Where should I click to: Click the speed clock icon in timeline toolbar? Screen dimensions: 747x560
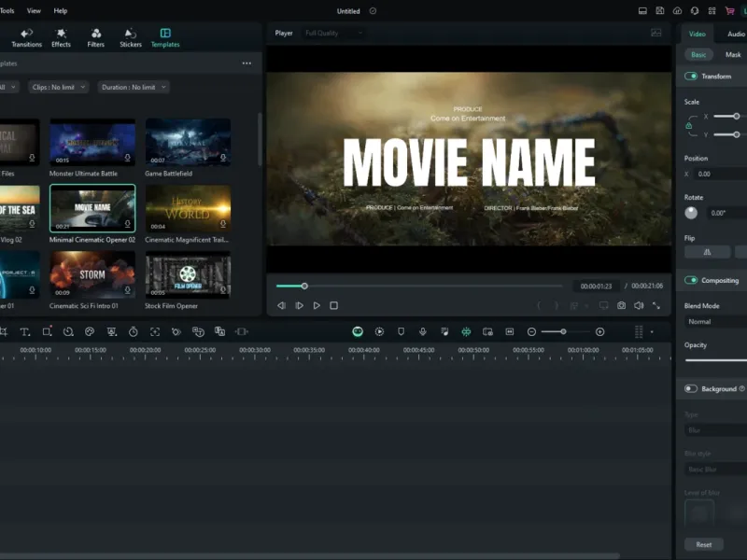(68, 332)
